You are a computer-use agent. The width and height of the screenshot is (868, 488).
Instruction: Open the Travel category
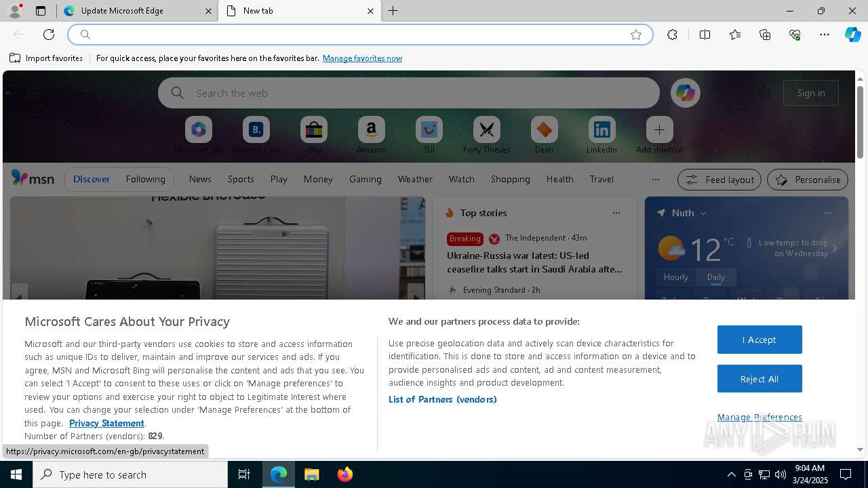pyautogui.click(x=601, y=179)
